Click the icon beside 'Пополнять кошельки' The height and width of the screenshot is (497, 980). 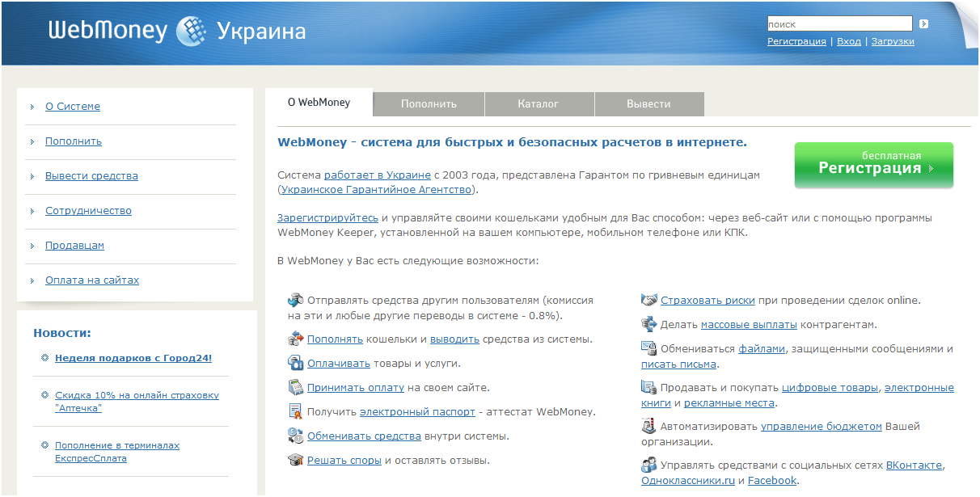point(295,339)
